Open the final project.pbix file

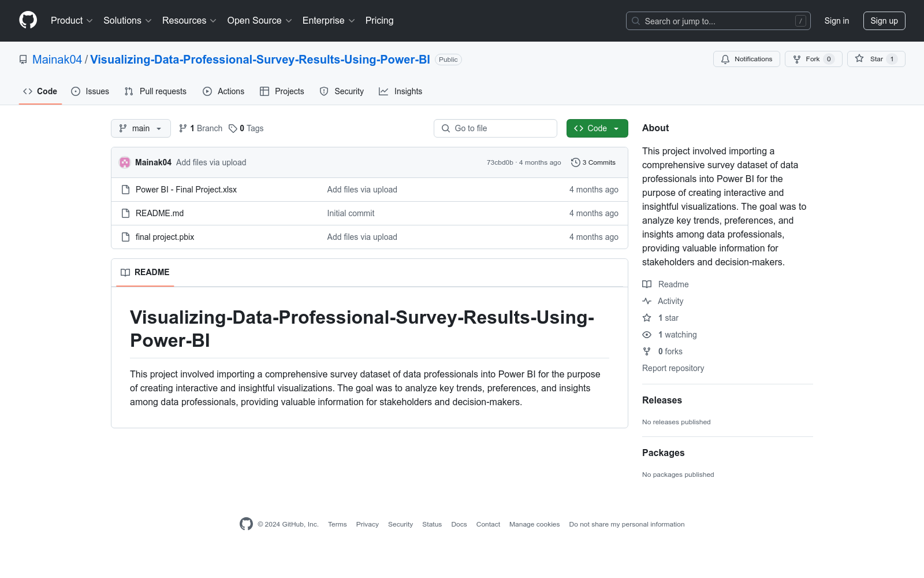[x=165, y=237]
